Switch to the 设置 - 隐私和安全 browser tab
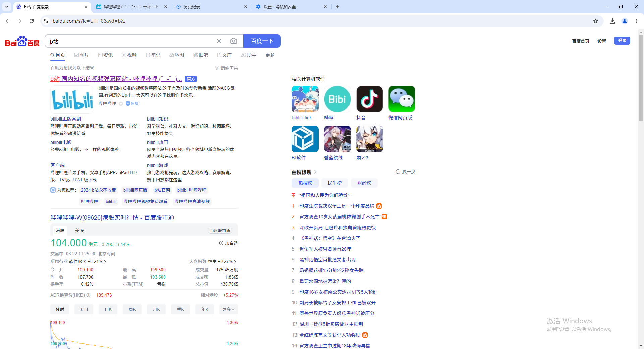 tap(291, 7)
